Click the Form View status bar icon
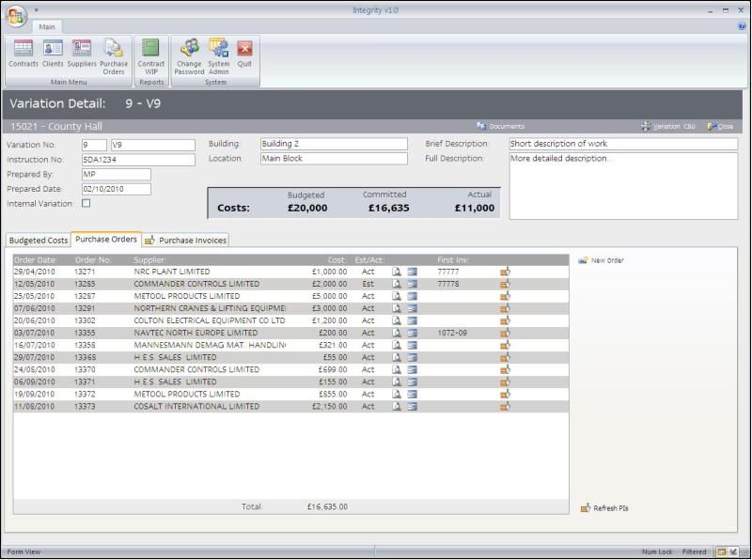This screenshot has width=752, height=560. pyautogui.click(x=721, y=552)
